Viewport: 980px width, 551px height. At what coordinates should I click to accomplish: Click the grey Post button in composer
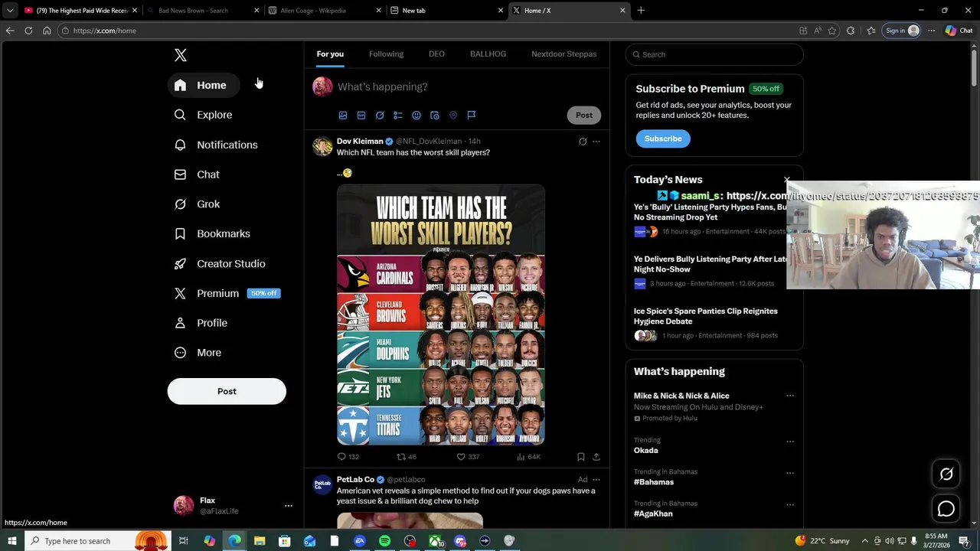click(x=584, y=116)
